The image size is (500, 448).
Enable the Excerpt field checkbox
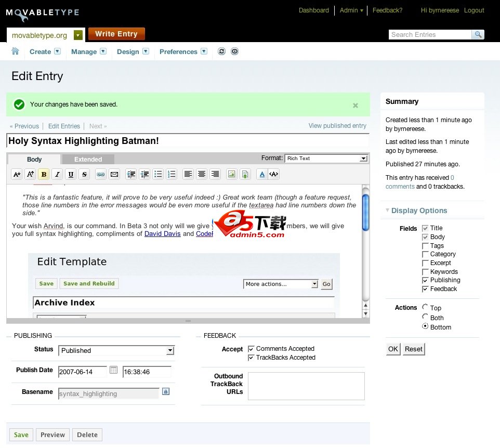425,263
